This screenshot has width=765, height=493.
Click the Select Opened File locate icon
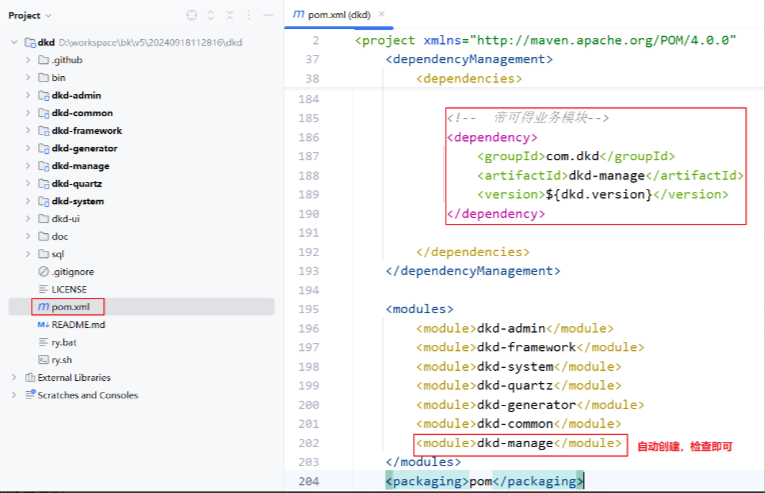(192, 15)
